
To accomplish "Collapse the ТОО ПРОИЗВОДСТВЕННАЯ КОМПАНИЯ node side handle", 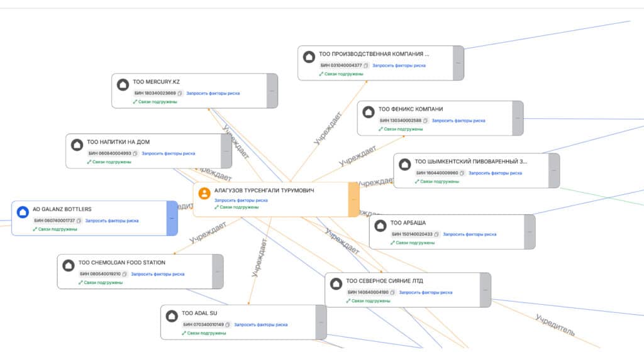I will click(458, 63).
